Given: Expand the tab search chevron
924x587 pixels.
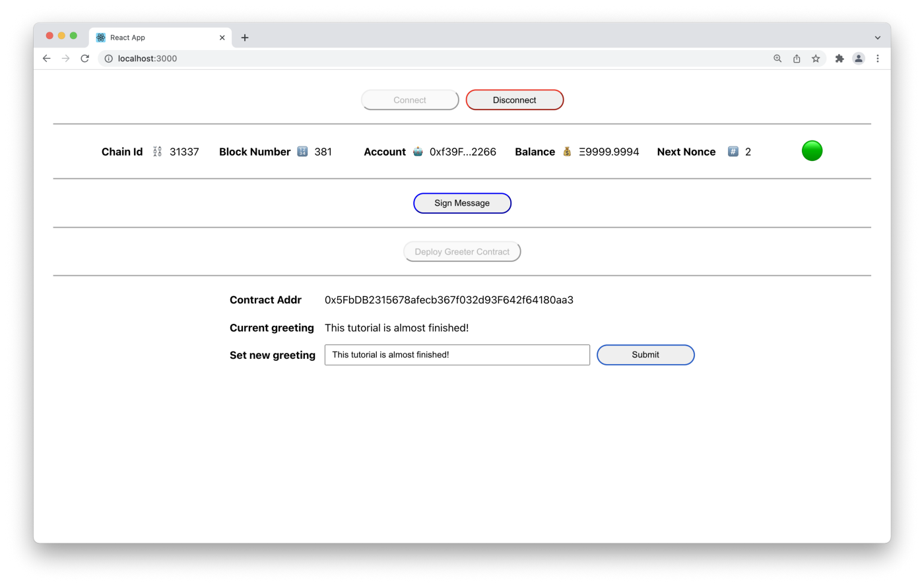Looking at the screenshot, I should tap(877, 38).
